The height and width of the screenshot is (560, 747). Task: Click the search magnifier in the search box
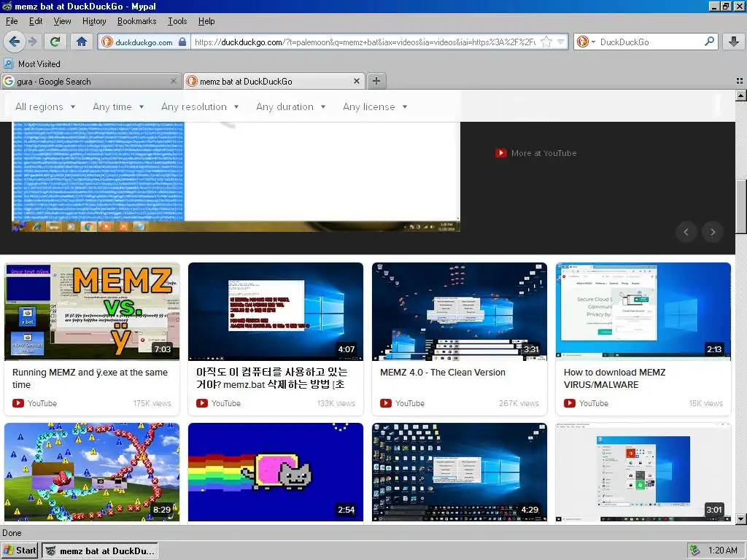pos(709,42)
